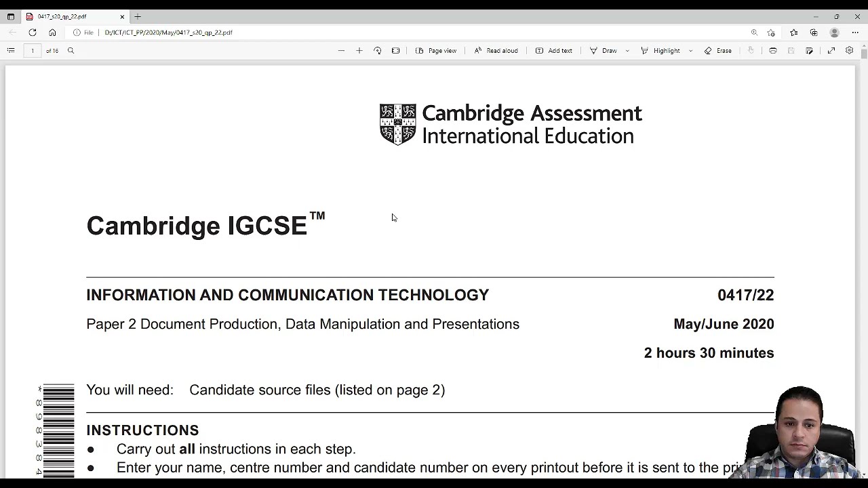
Task: Rotate the PDF page
Action: (x=378, y=51)
